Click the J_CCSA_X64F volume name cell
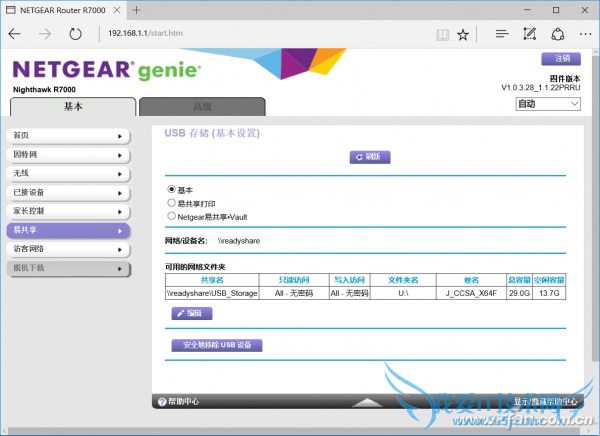The width and height of the screenshot is (600, 436). click(471, 294)
